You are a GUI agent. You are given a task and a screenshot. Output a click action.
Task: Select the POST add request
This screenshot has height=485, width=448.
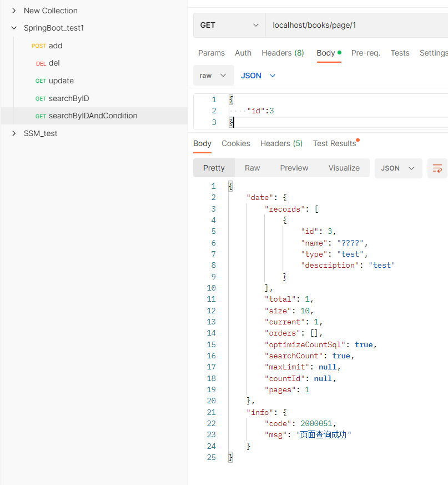[x=55, y=46]
